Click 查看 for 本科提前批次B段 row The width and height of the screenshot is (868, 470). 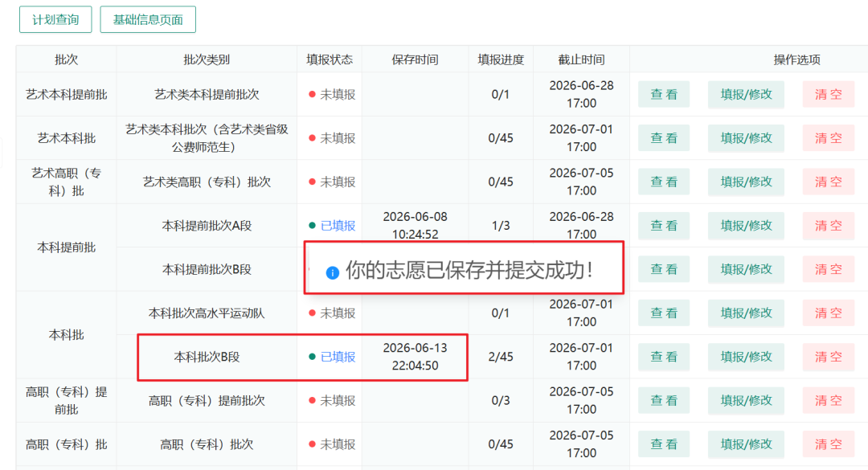click(664, 269)
